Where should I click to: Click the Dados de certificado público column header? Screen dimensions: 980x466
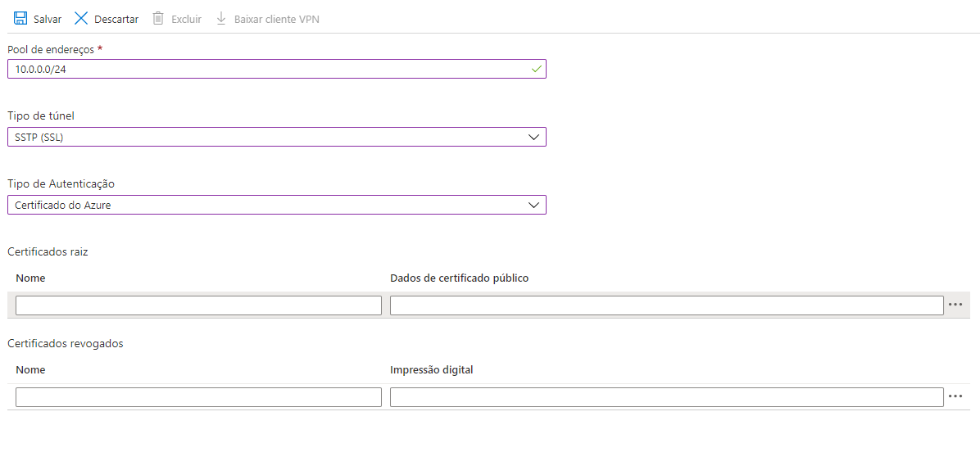click(460, 278)
